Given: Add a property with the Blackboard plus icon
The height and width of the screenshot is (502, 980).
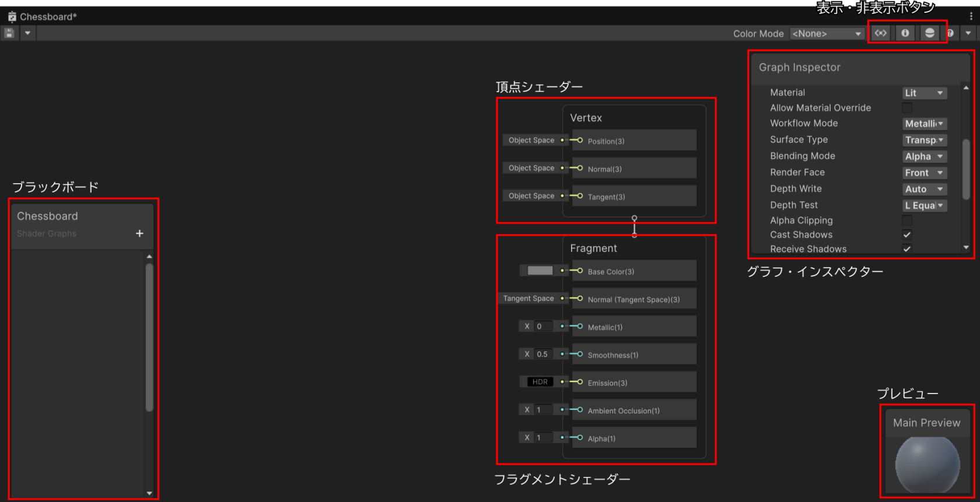Looking at the screenshot, I should (x=139, y=233).
